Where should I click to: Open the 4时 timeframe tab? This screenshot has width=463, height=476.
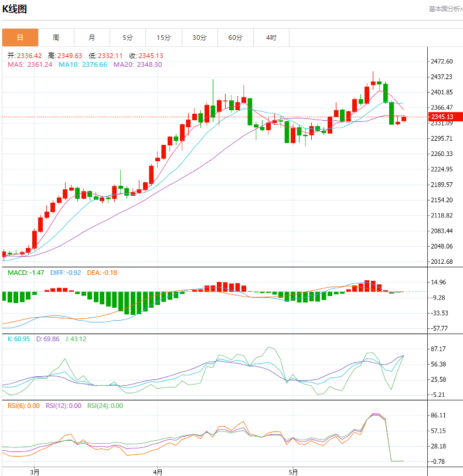point(271,38)
